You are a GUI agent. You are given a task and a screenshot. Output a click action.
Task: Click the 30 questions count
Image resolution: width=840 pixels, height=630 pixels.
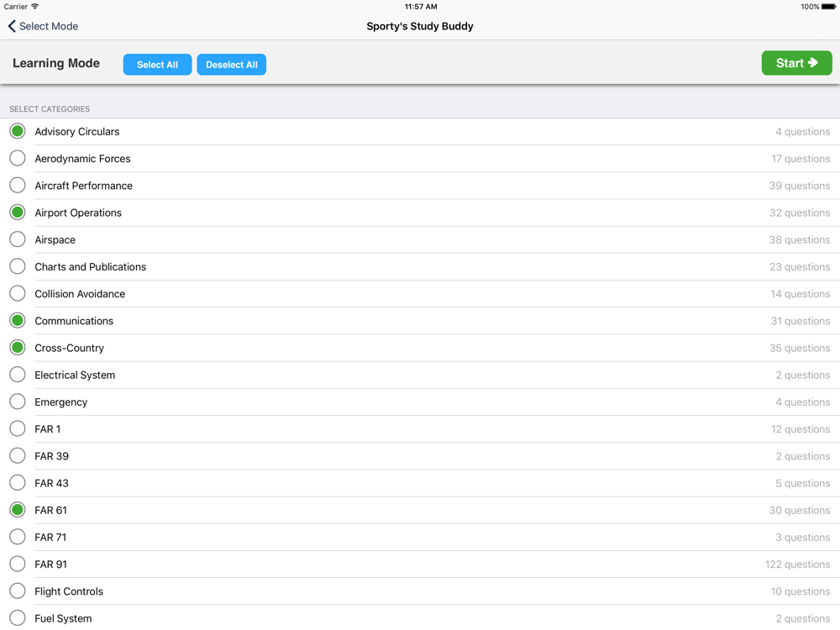[800, 511]
